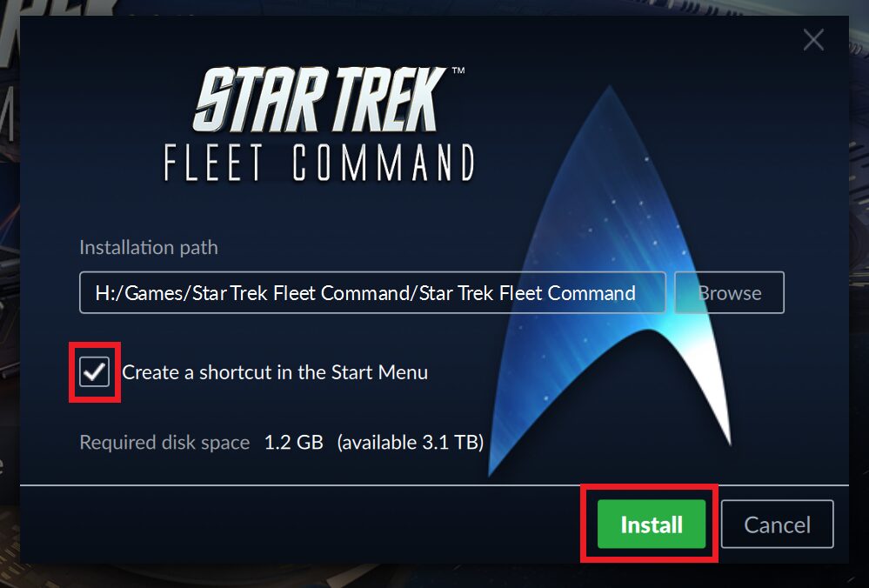Close the installer dialog with the X icon

813,40
